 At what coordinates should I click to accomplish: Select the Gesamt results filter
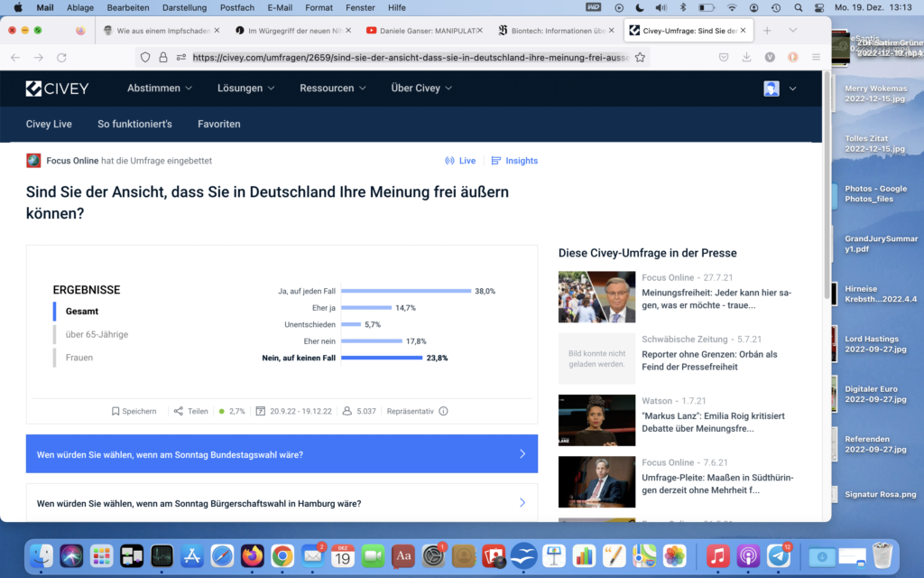pos(82,312)
